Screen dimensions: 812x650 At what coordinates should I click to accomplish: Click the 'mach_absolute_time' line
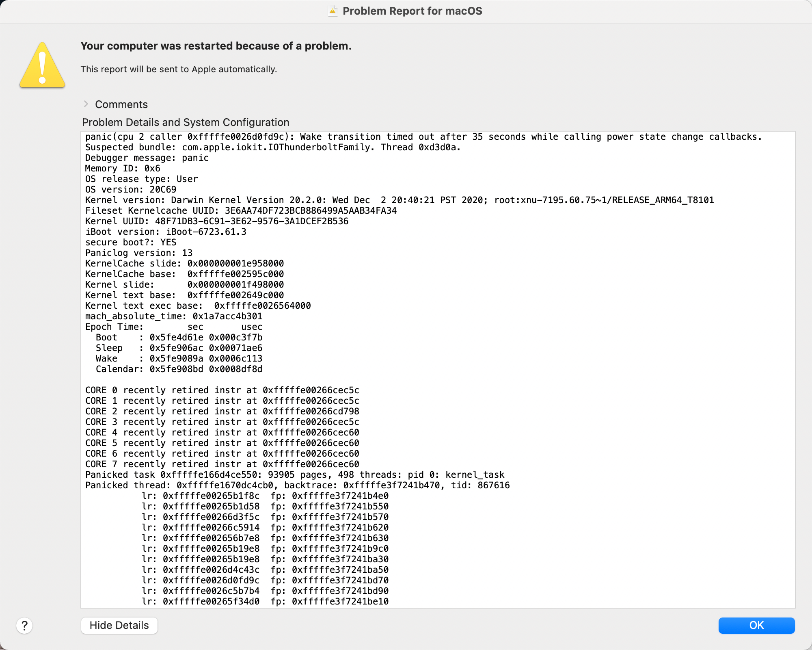click(x=174, y=316)
